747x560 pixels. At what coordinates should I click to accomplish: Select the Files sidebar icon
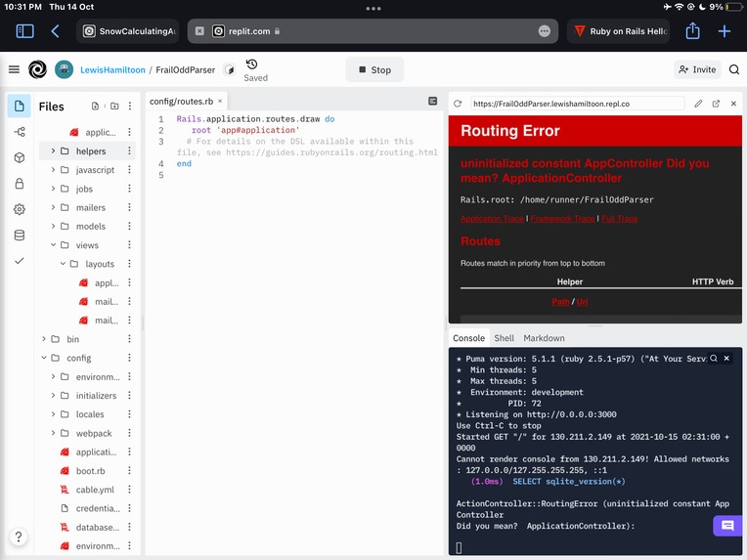20,106
